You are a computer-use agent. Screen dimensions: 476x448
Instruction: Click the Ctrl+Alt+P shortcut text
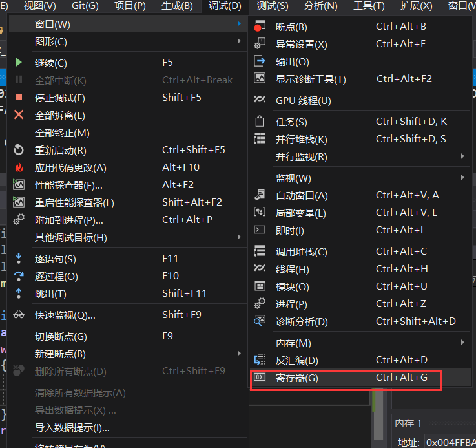click(x=187, y=219)
